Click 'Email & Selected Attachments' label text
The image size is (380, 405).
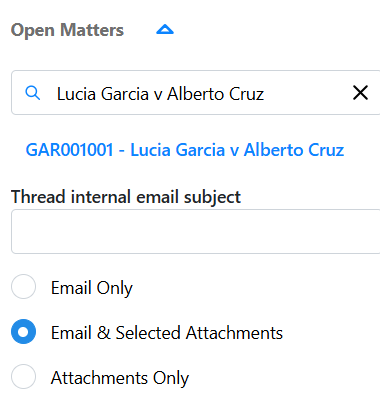[167, 333]
